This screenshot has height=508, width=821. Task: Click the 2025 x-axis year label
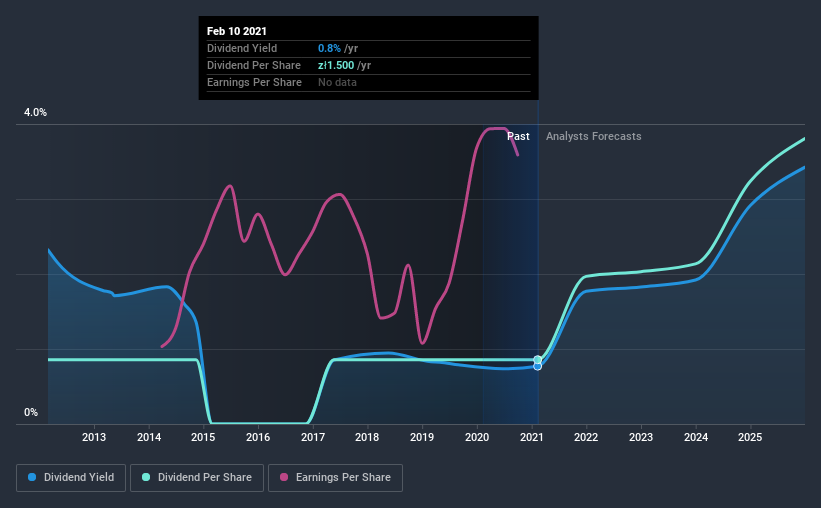[x=750, y=437]
